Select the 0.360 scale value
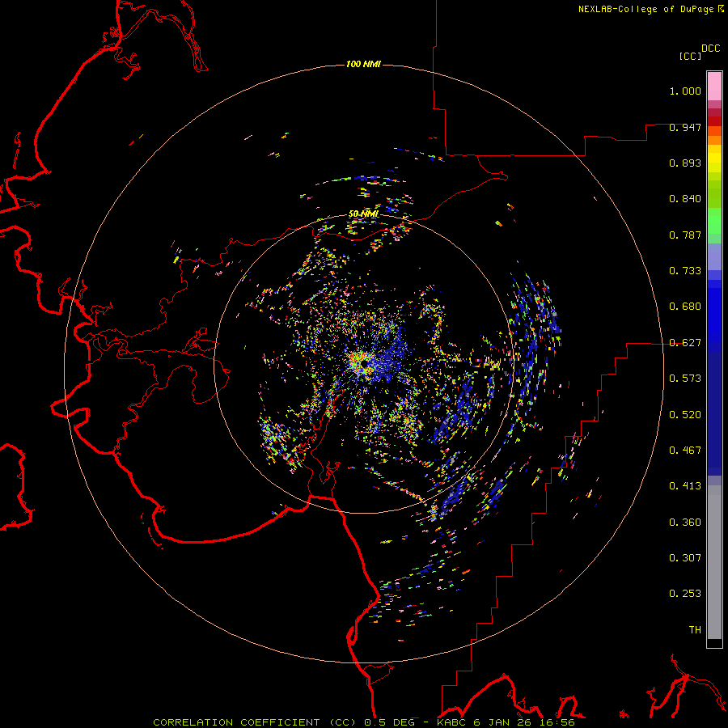The image size is (728, 728). (x=685, y=523)
